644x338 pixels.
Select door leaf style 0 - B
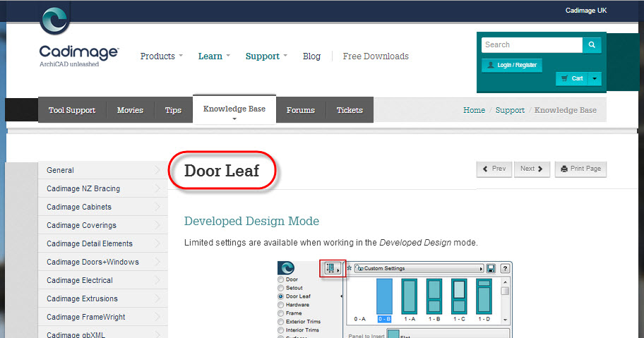click(x=384, y=301)
